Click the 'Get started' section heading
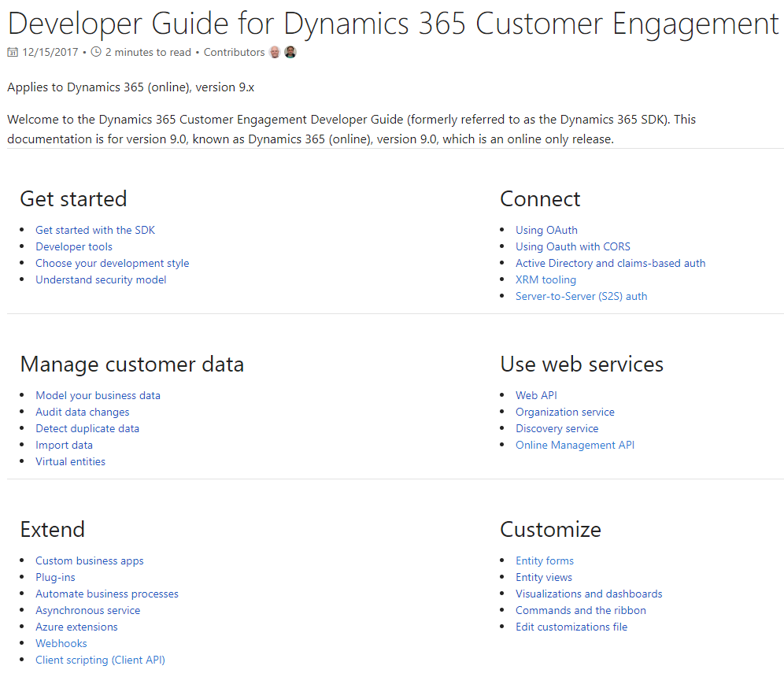 [x=73, y=199]
